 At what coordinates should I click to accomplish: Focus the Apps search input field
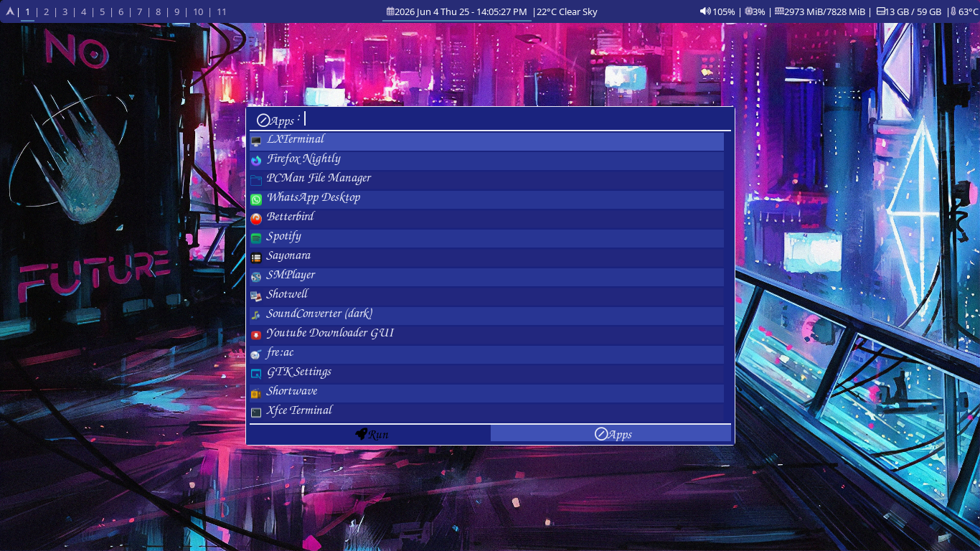click(516, 119)
